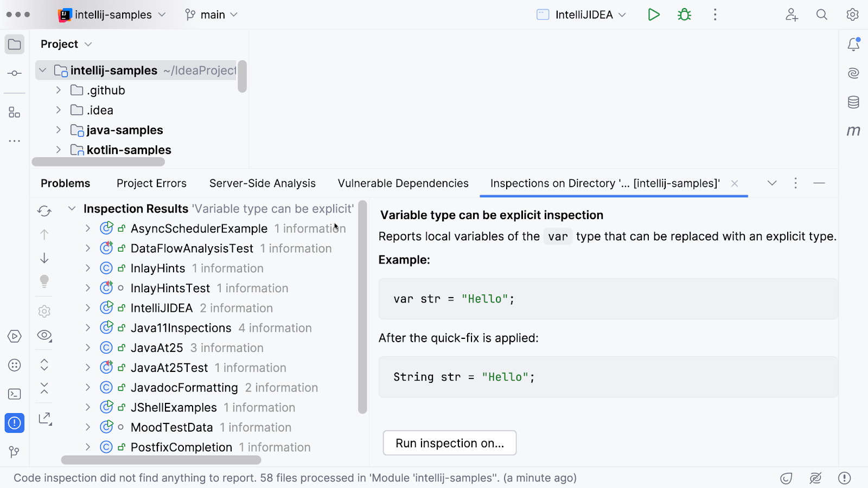Export inspection results
Screen dimensions: 868x488
(44, 419)
